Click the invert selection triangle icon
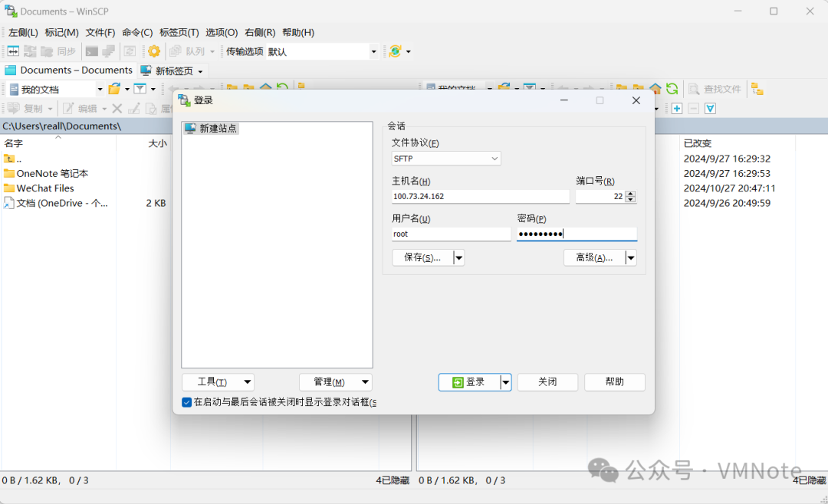Viewport: 828px width, 504px height. tap(711, 108)
